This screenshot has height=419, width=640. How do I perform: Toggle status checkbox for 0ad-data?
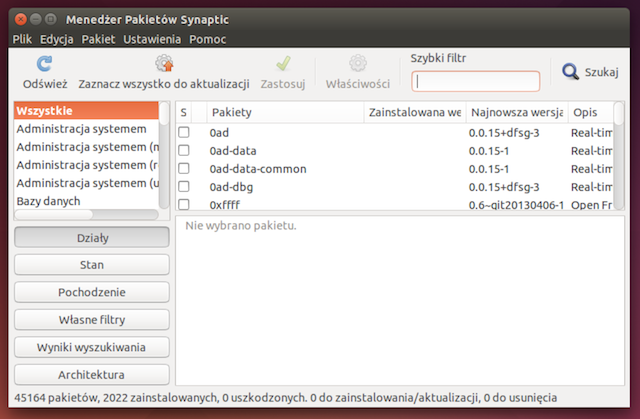pos(184,151)
